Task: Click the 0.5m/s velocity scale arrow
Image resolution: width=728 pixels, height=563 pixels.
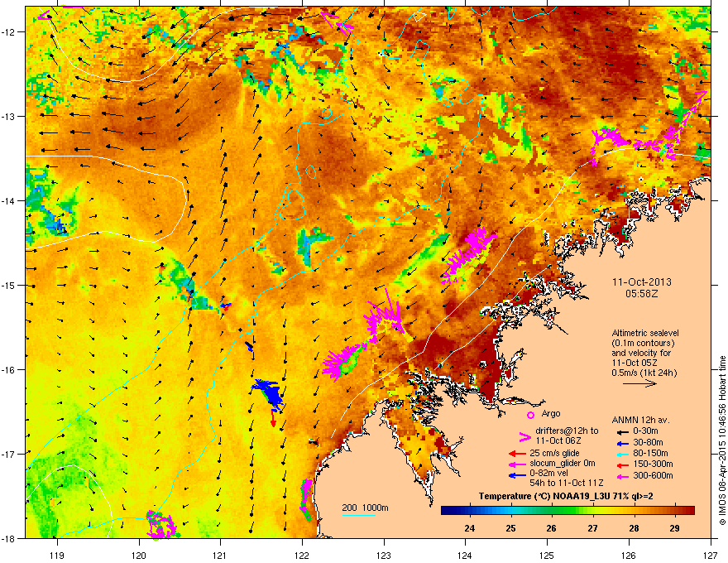Action: [639, 383]
